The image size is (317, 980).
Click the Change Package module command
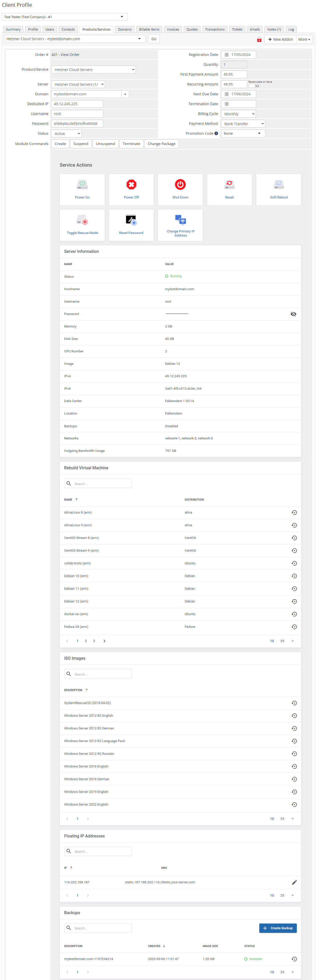click(x=161, y=144)
